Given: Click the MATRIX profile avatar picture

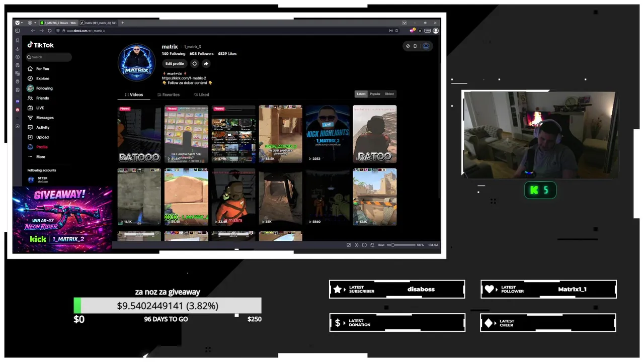Looking at the screenshot, I should click(x=136, y=62).
